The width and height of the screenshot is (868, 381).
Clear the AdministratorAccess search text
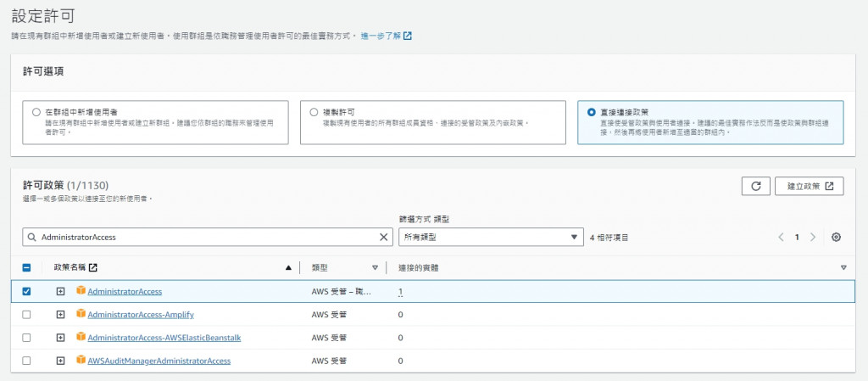tap(383, 237)
